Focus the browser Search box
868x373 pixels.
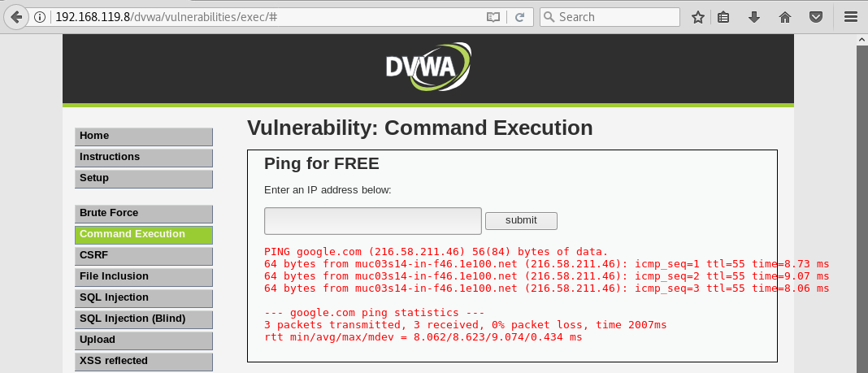(x=616, y=17)
